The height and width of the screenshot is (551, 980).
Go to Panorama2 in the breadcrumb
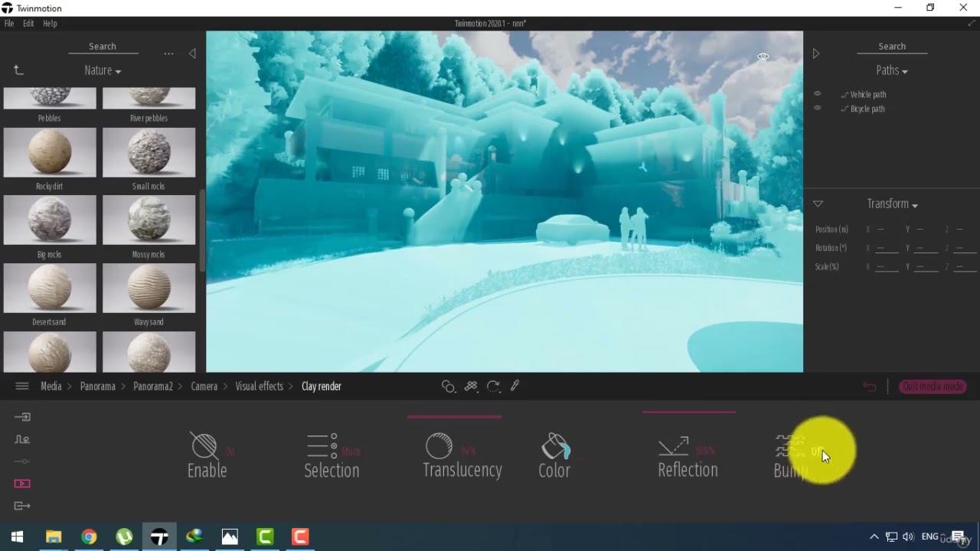(x=153, y=386)
